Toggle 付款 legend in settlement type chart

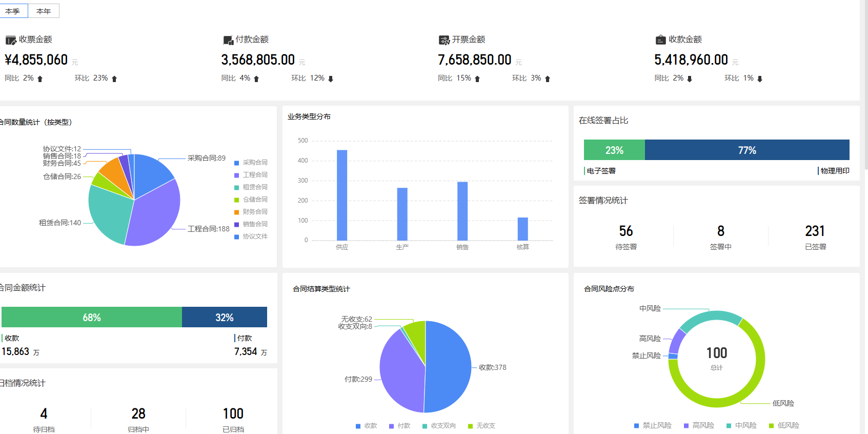click(400, 426)
